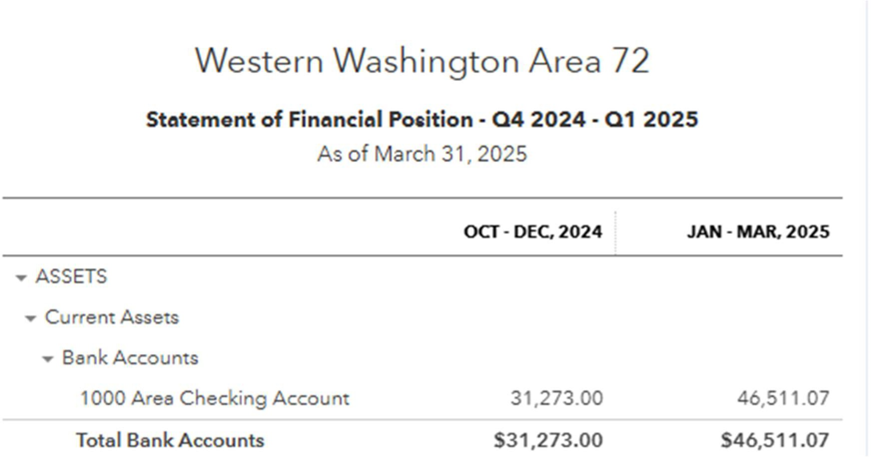Select the JAN - MAR, 2025 column header
The image size is (871, 457).
point(758,232)
